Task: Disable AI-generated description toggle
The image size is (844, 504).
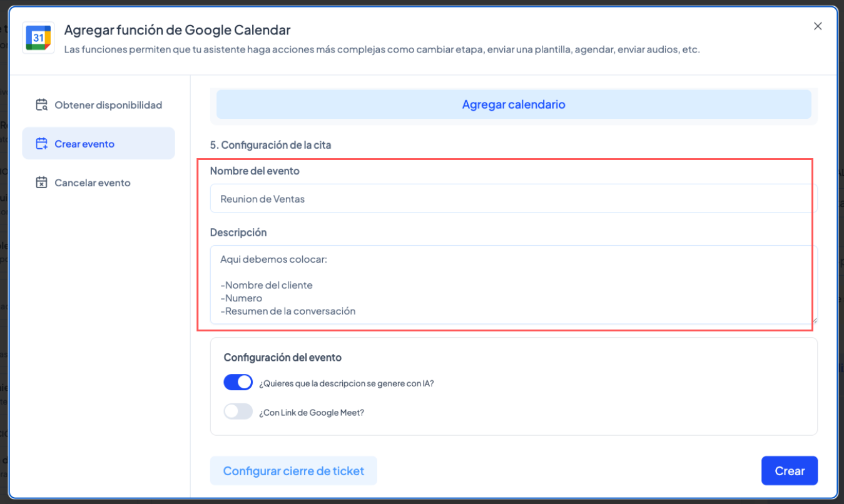Action: [x=238, y=382]
